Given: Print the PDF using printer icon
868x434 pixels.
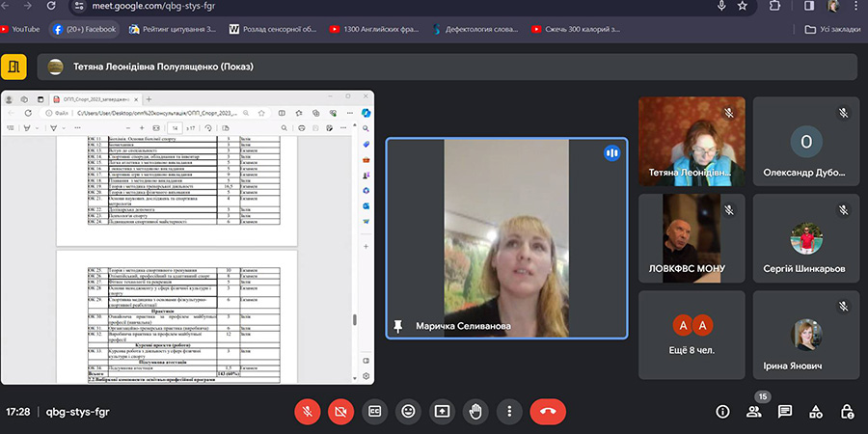Looking at the screenshot, I should pyautogui.click(x=302, y=128).
